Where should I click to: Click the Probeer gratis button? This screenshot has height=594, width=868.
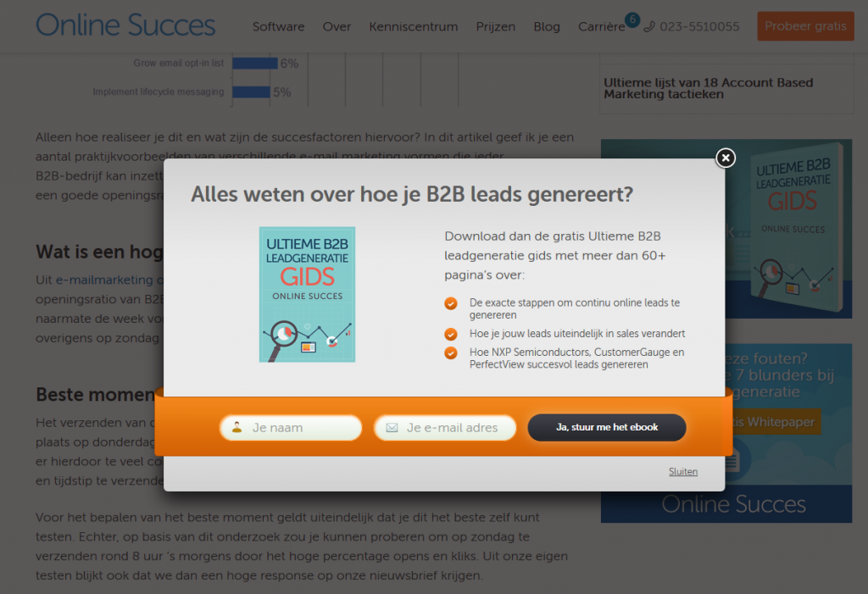point(805,26)
